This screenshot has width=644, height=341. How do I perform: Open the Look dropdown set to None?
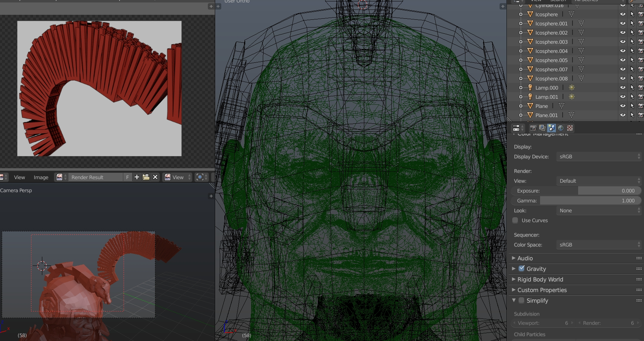[x=599, y=211]
